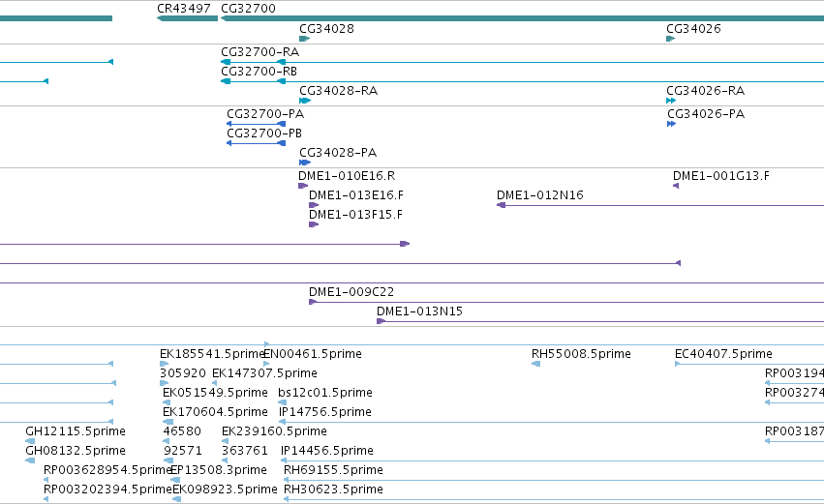Open the CG32700-RA transcript
Image resolution: width=824 pixels, height=504 pixels.
point(522,62)
